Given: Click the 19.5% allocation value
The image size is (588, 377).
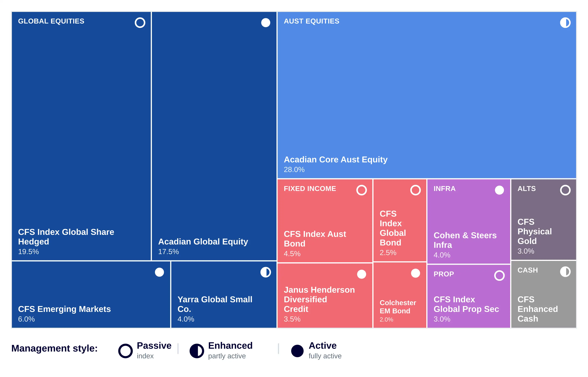Looking at the screenshot, I should (28, 252).
